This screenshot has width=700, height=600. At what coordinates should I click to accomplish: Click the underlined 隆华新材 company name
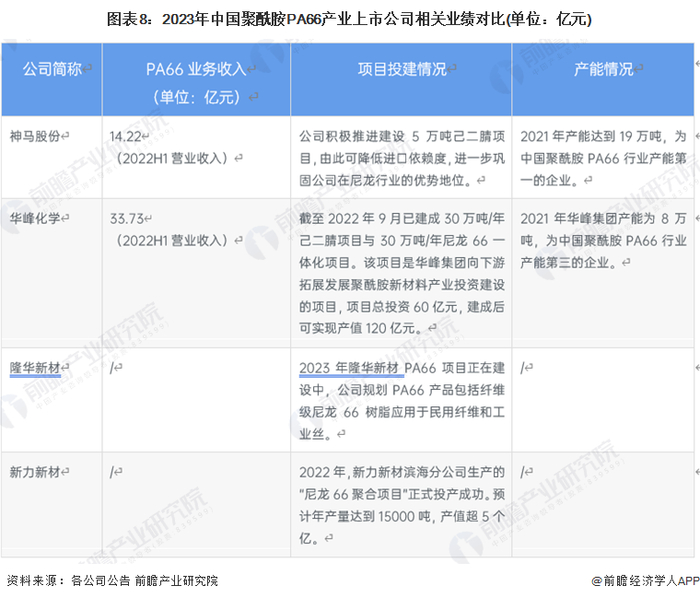[35, 368]
